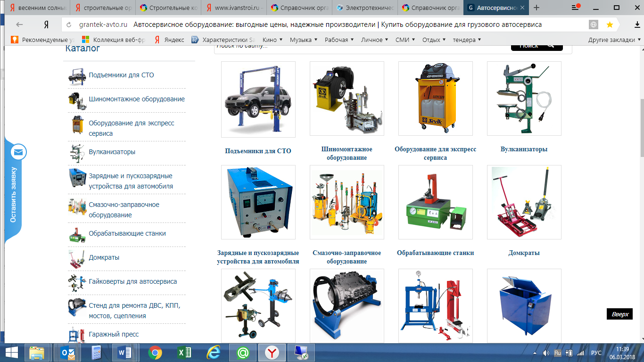The height and width of the screenshot is (362, 644).
Task: Click the car lift product image
Action: tap(258, 99)
